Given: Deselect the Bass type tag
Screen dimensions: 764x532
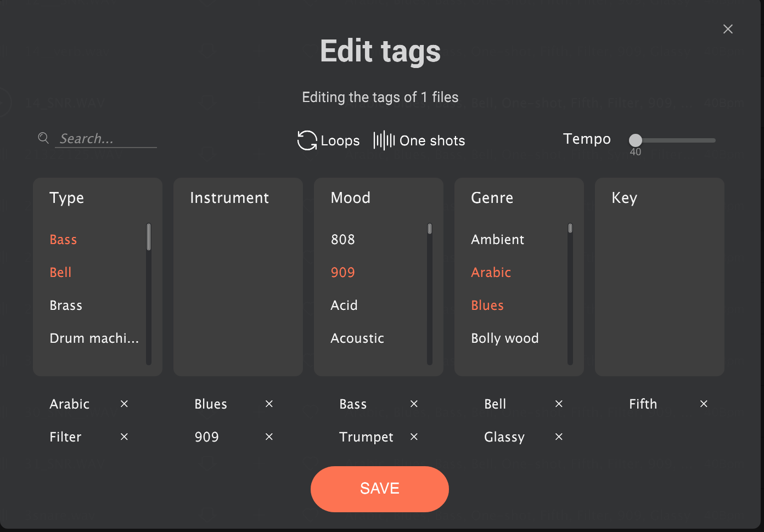Looking at the screenshot, I should click(x=63, y=240).
